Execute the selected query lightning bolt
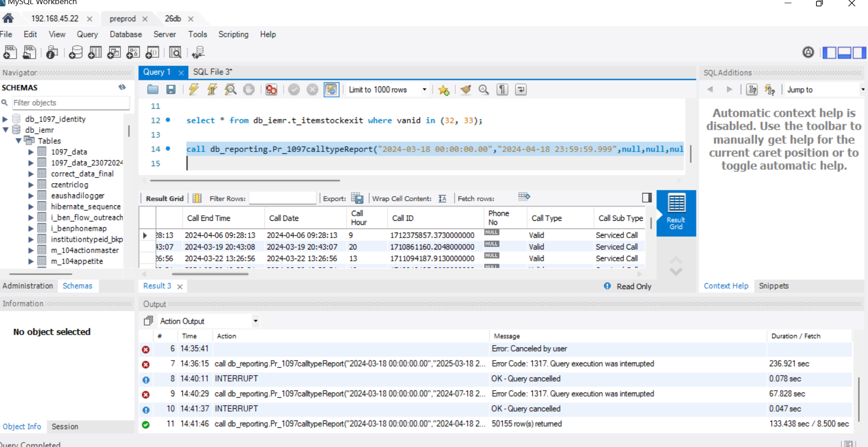The width and height of the screenshot is (868, 447). [194, 90]
